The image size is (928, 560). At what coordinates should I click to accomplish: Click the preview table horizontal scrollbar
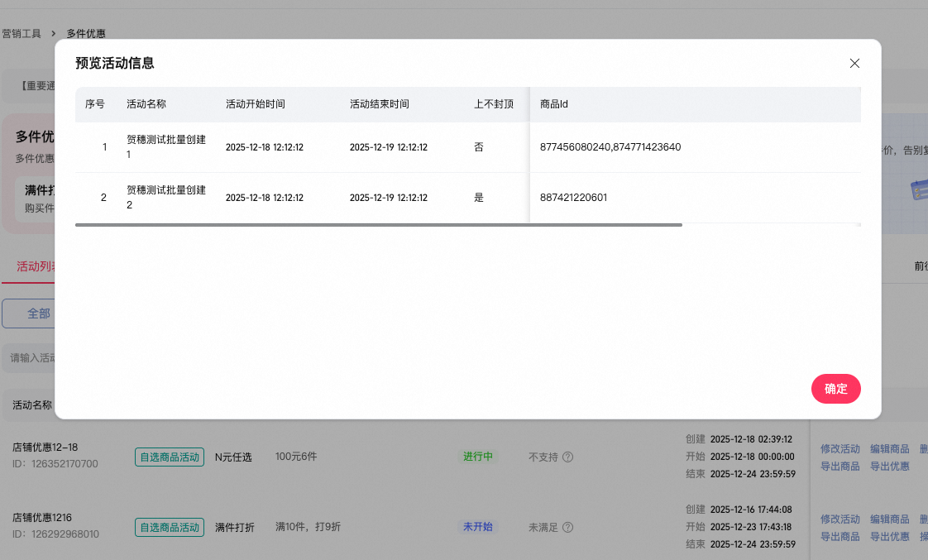coord(378,224)
